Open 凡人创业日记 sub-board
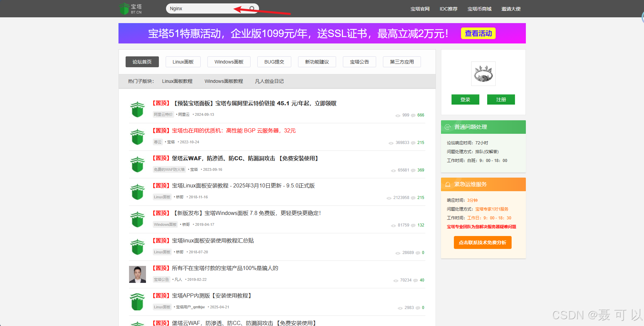 (269, 81)
